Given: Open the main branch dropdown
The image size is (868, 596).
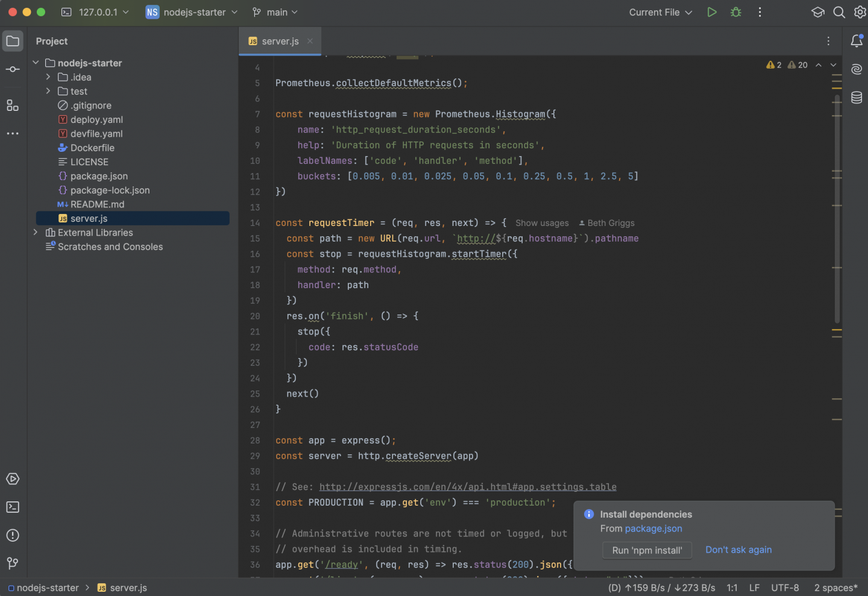Looking at the screenshot, I should [275, 12].
